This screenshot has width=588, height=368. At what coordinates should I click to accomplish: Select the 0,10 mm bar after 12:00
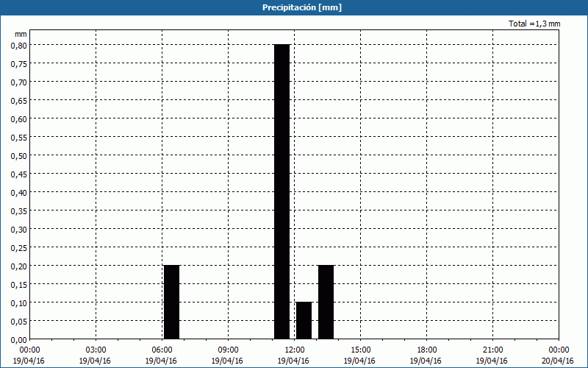tap(304, 320)
